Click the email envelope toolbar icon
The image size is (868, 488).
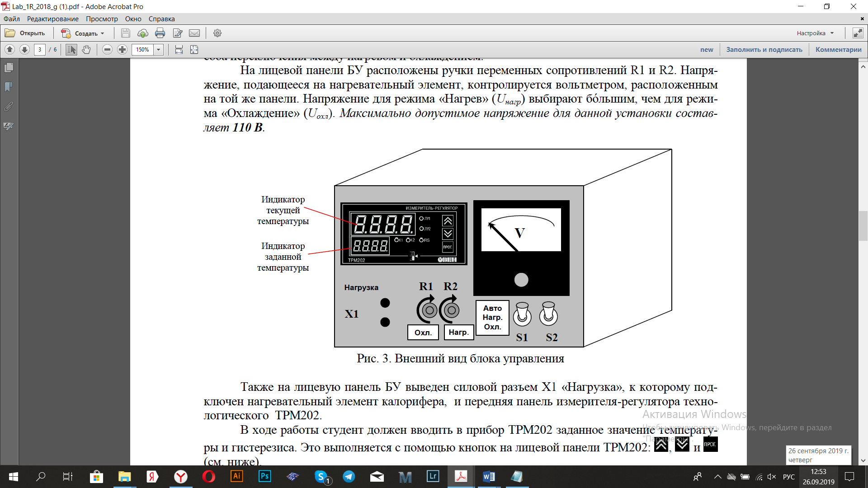(x=194, y=33)
